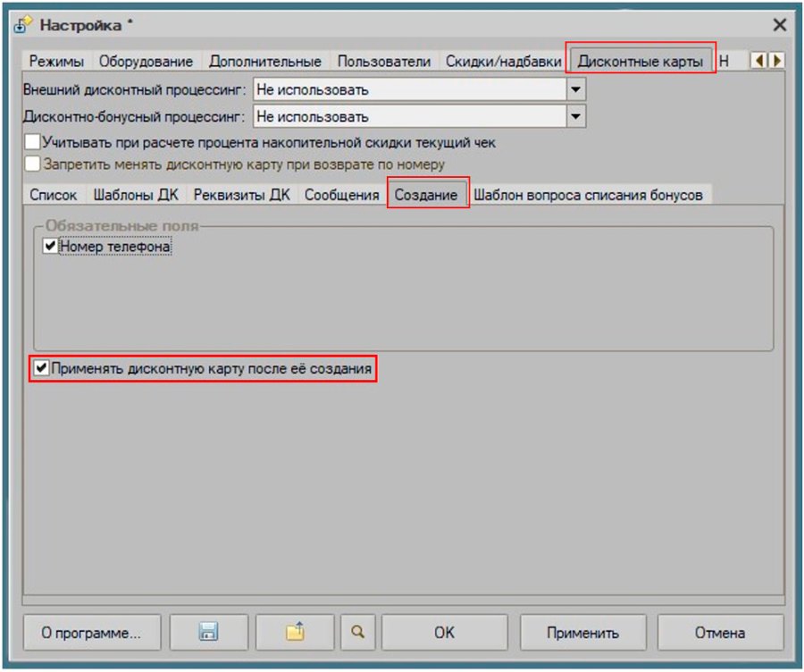Image resolution: width=804 pixels, height=672 pixels.
Task: Select the Дисконтные карты tab
Action: pos(641,61)
